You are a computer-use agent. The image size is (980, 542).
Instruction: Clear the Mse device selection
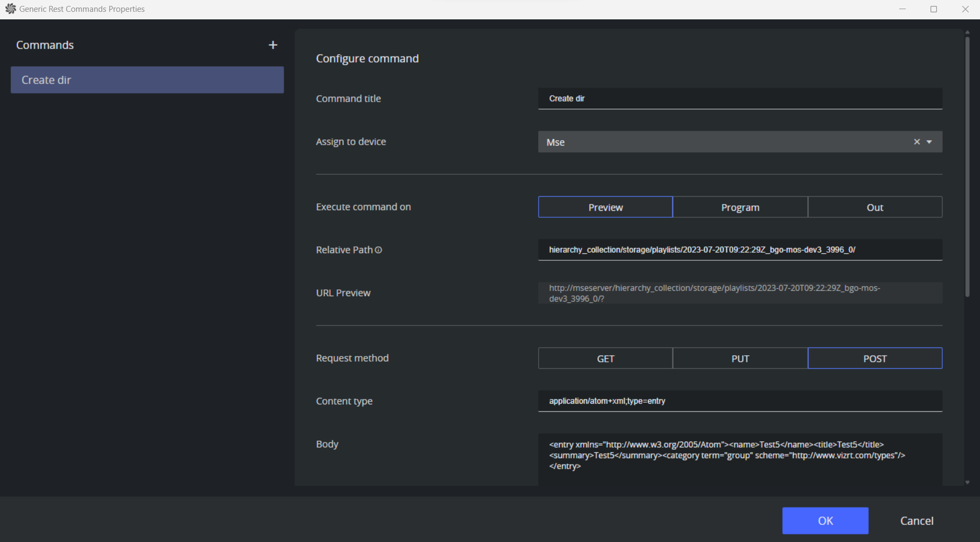(916, 142)
